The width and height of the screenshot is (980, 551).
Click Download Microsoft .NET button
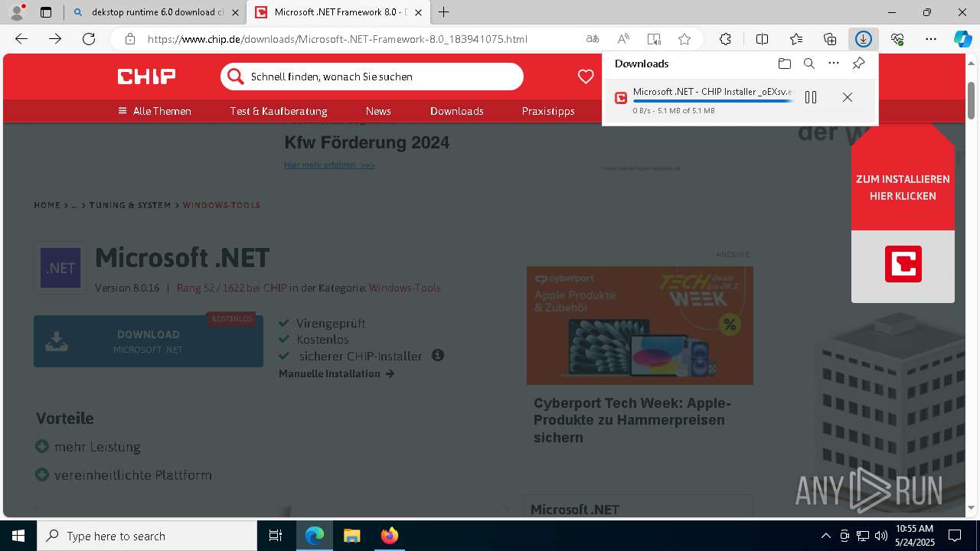pos(149,341)
